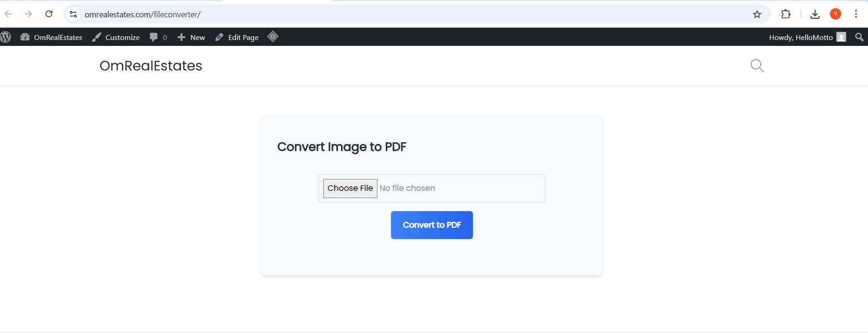Click Edit Page in admin bar

tap(237, 37)
